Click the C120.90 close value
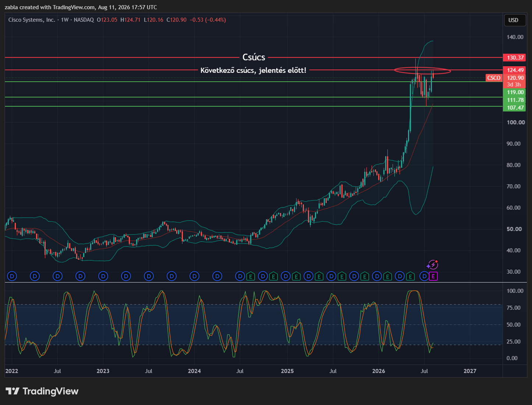The image size is (532, 405). click(177, 20)
